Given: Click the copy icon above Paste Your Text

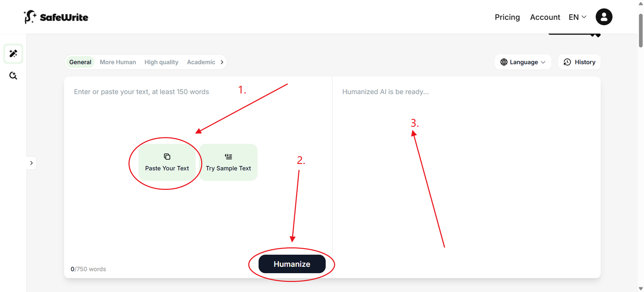Looking at the screenshot, I should click(167, 157).
